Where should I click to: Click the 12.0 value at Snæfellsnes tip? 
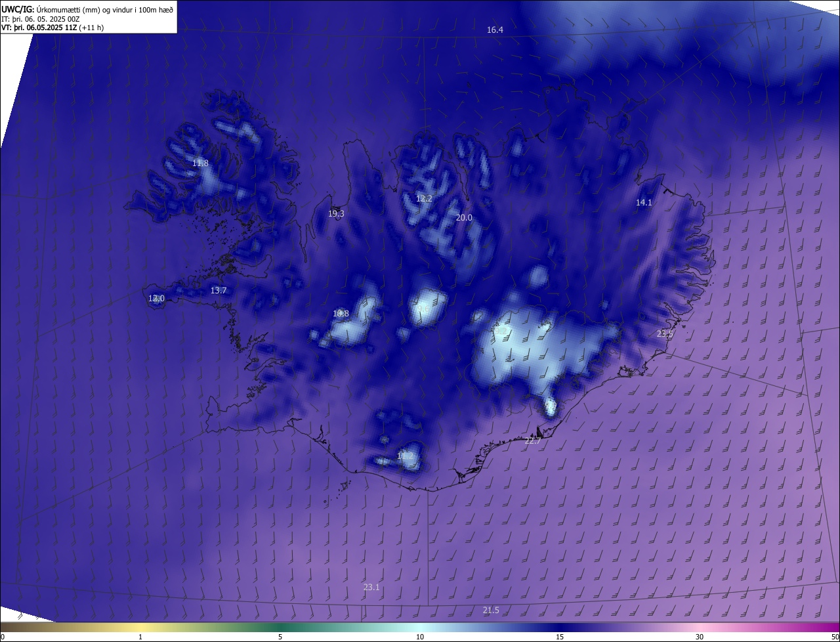click(x=156, y=298)
